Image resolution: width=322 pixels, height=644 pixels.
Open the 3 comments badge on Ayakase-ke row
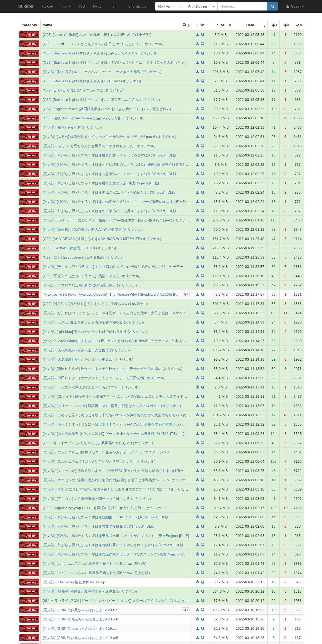tap(185, 294)
